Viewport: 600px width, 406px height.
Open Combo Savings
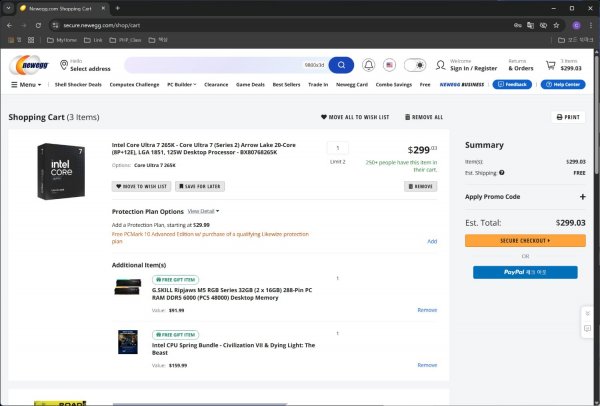point(394,85)
